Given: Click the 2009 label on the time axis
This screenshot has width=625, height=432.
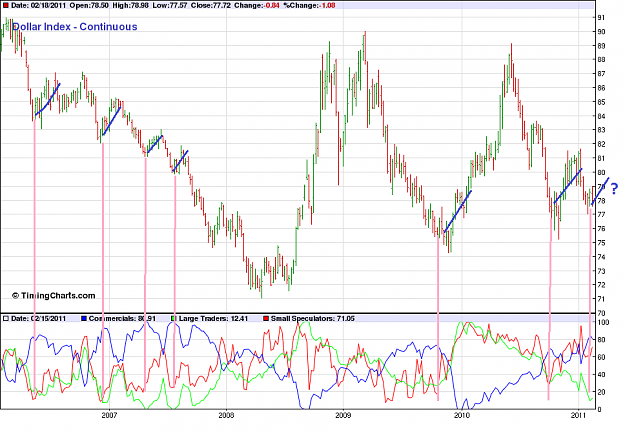Looking at the screenshot, I should tap(343, 415).
